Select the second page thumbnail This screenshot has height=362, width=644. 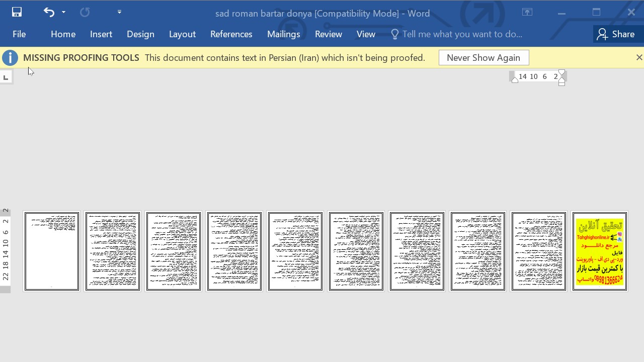click(x=113, y=251)
